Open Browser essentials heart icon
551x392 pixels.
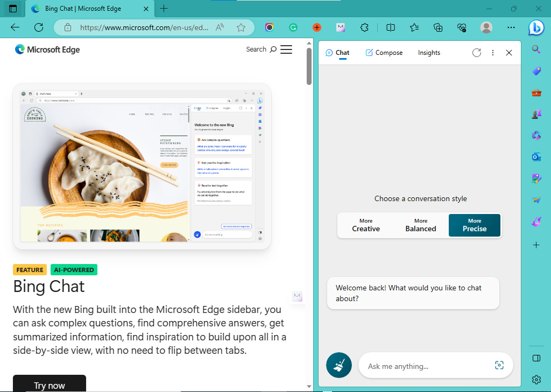point(462,27)
